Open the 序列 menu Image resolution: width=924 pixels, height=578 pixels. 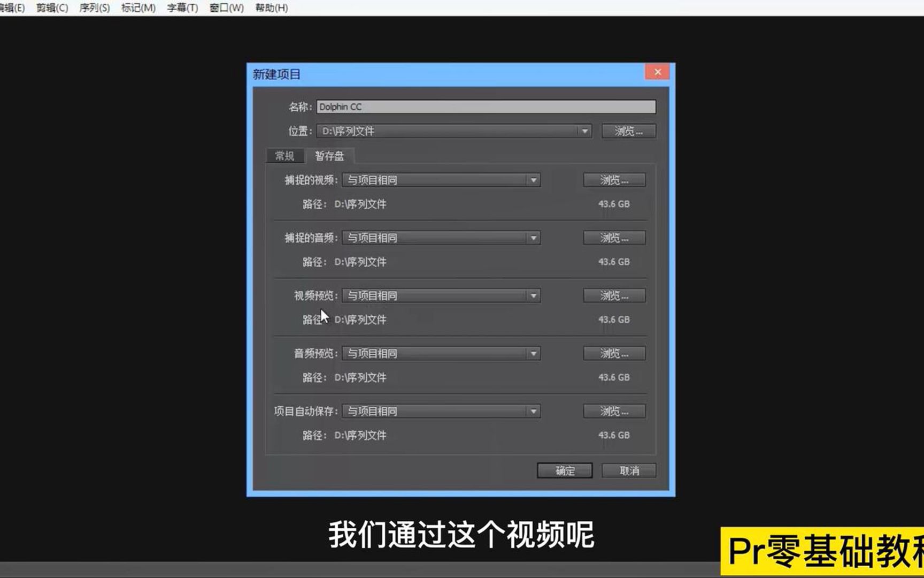tap(94, 8)
